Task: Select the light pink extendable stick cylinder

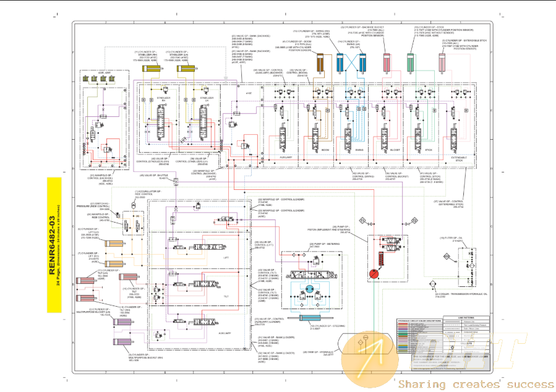Action: [442, 64]
